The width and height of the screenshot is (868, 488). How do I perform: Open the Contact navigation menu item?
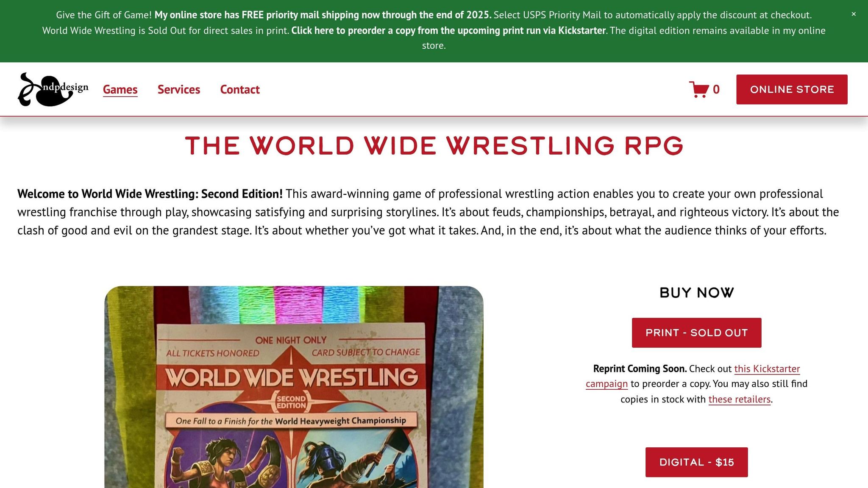pyautogui.click(x=239, y=89)
